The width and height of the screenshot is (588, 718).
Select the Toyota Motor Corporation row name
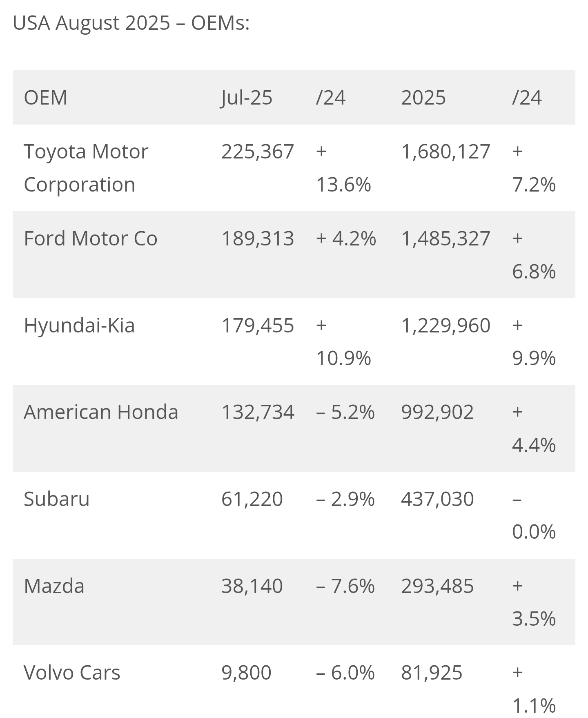86,168
